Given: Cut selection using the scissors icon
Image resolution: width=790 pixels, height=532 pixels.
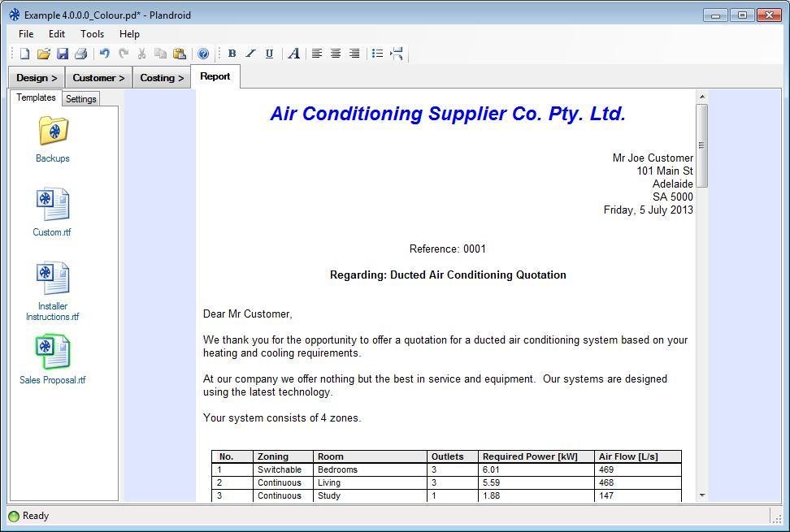Looking at the screenshot, I should (141, 54).
